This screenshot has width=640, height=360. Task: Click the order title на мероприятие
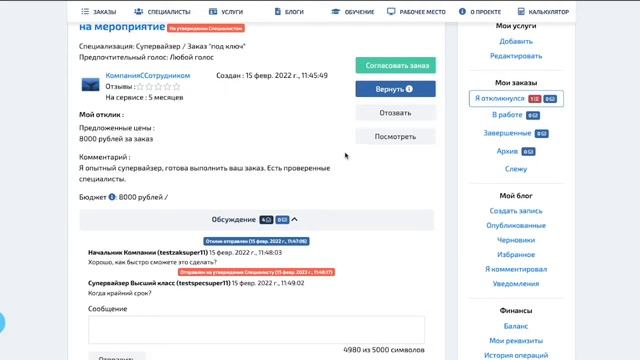pyautogui.click(x=122, y=27)
